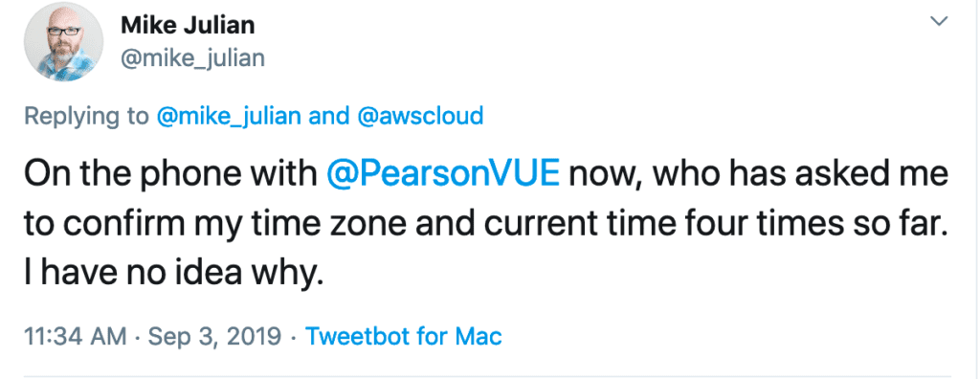Click the dot separator before Tweetbot
The image size is (980, 379).
[x=293, y=338]
